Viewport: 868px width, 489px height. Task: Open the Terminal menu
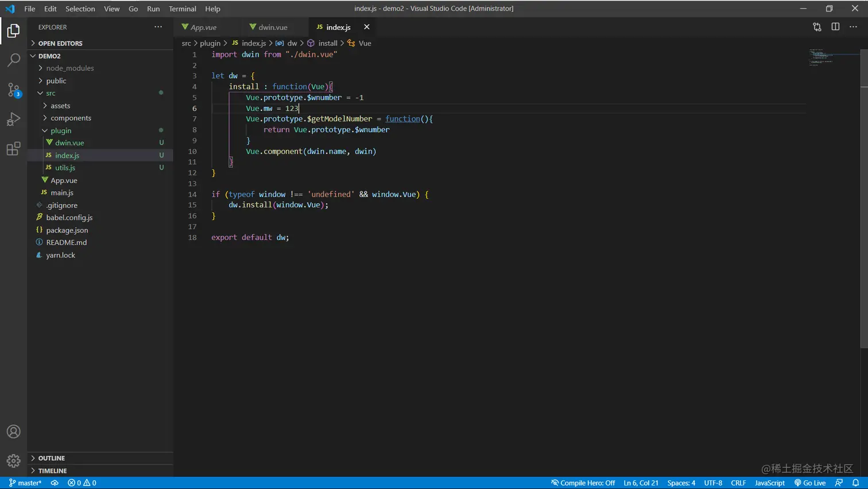coord(182,9)
